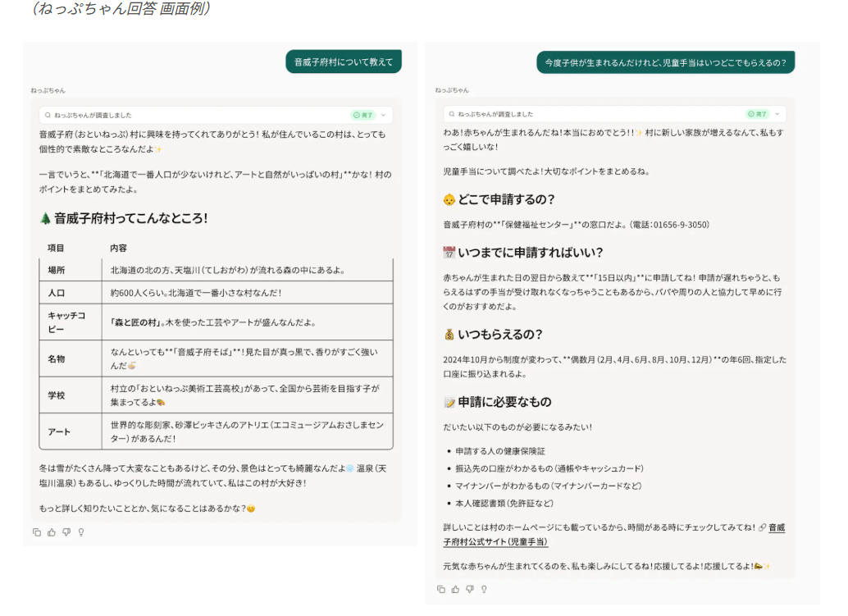Screen dimensions: 848x616
Task: Click the 内容 table column header
Action: [x=119, y=248]
